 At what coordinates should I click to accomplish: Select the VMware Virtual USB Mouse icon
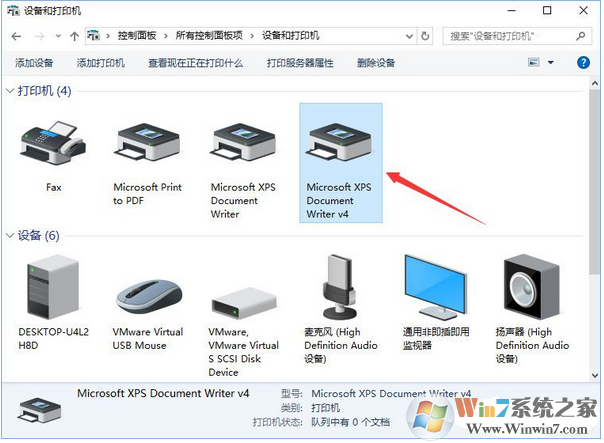(149, 296)
